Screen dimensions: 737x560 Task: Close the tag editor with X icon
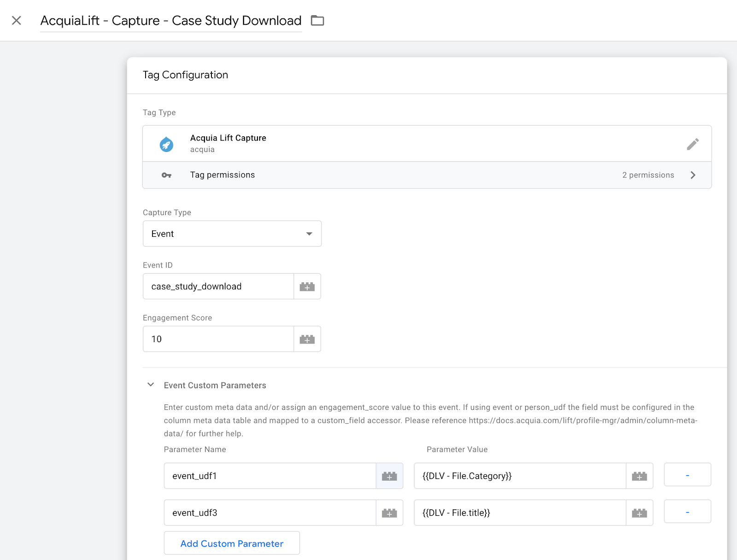click(x=17, y=20)
